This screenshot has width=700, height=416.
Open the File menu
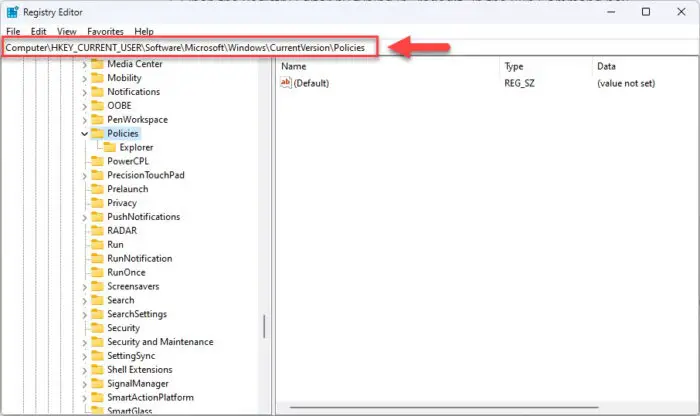tap(13, 31)
